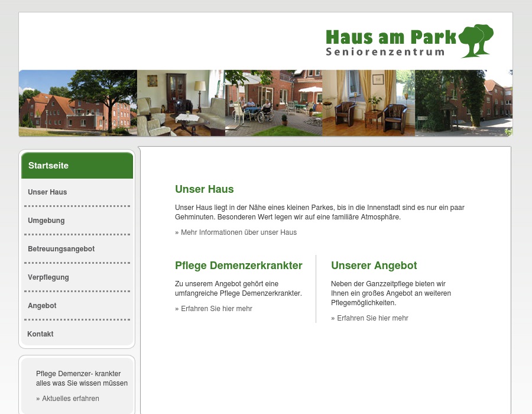Open the living room interior photo
The width and height of the screenshot is (532, 414).
(181, 103)
